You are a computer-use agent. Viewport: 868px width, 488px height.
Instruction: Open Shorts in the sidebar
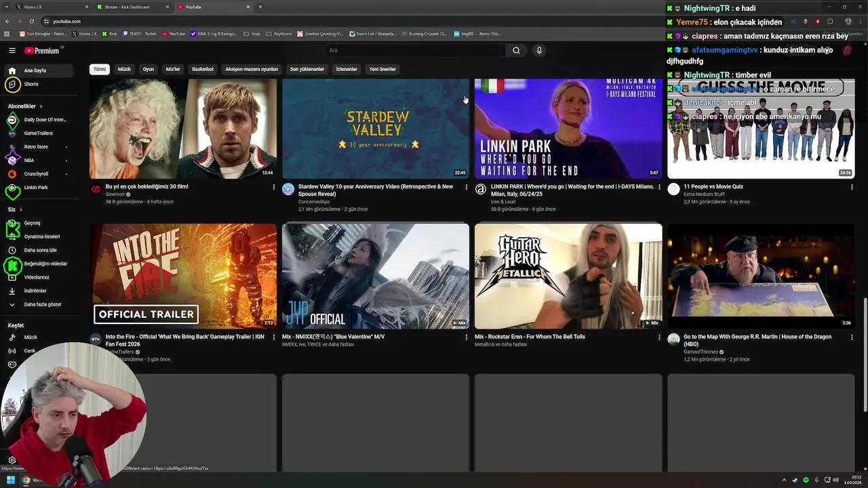[x=38, y=84]
